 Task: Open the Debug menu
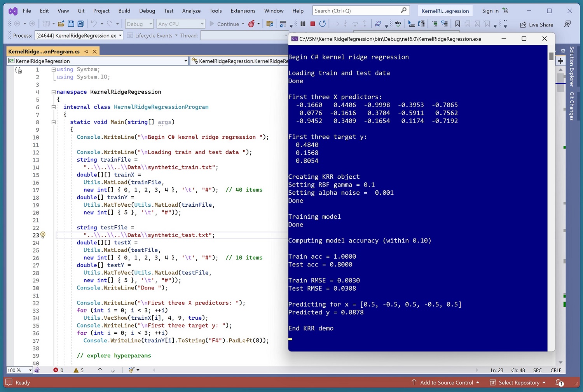pos(147,11)
